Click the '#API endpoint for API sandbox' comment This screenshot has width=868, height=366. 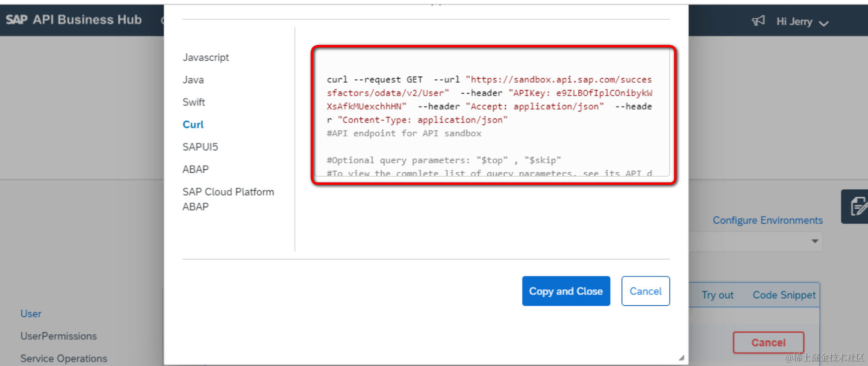pyautogui.click(x=404, y=133)
